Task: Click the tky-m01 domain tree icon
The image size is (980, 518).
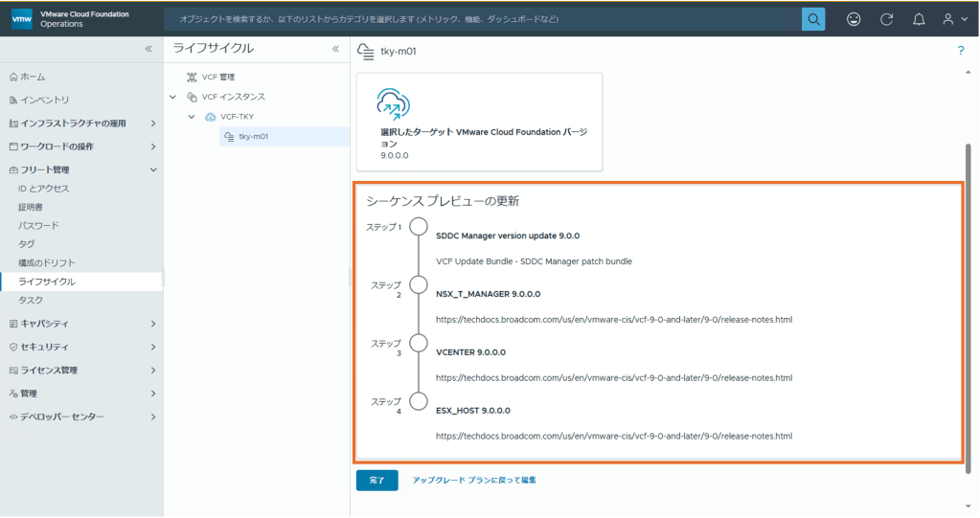Action: 229,136
